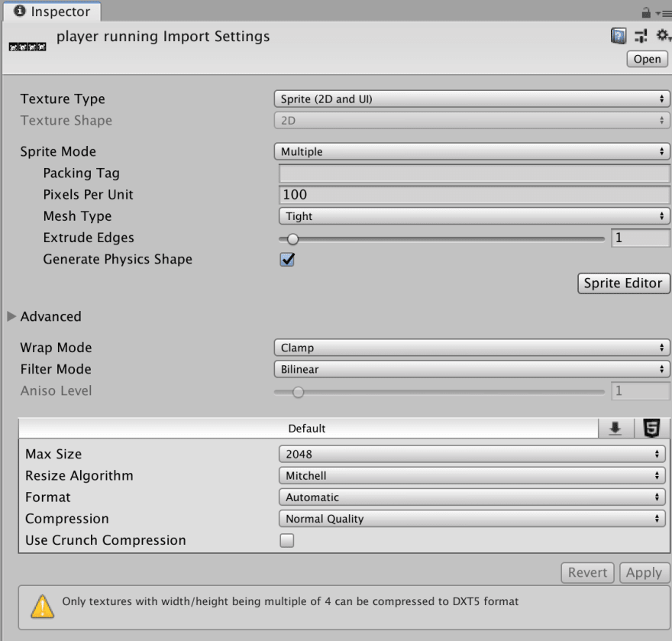The width and height of the screenshot is (672, 641).
Task: Uncheck Generate Physics Shape
Action: (287, 260)
